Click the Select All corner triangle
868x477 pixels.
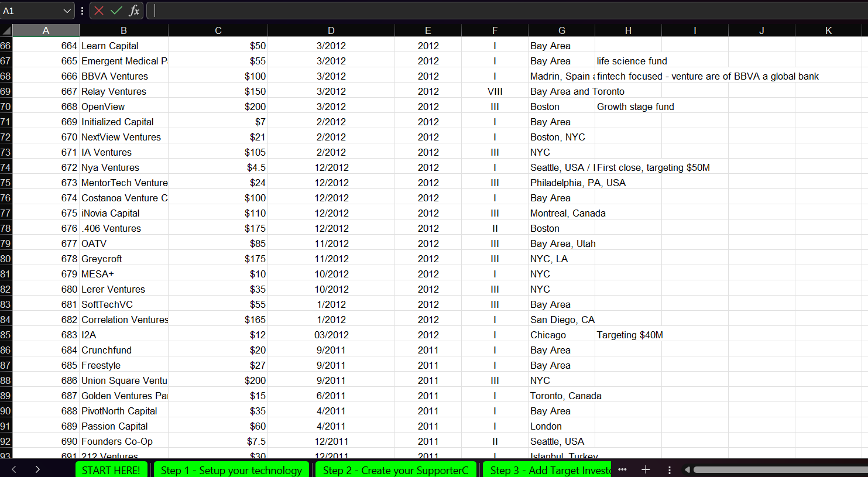coord(6,30)
